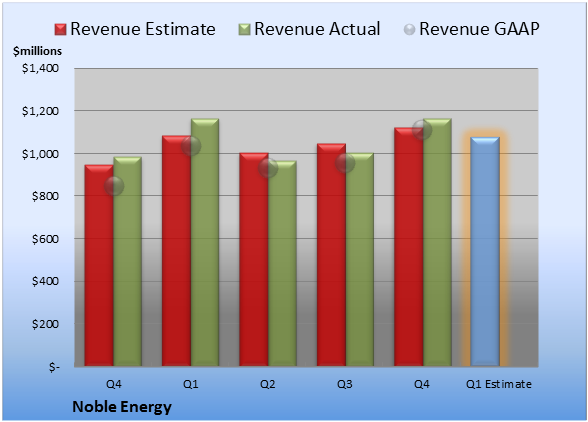Select the green actual bar for Q3
This screenshot has width=588, height=422.
point(360,259)
